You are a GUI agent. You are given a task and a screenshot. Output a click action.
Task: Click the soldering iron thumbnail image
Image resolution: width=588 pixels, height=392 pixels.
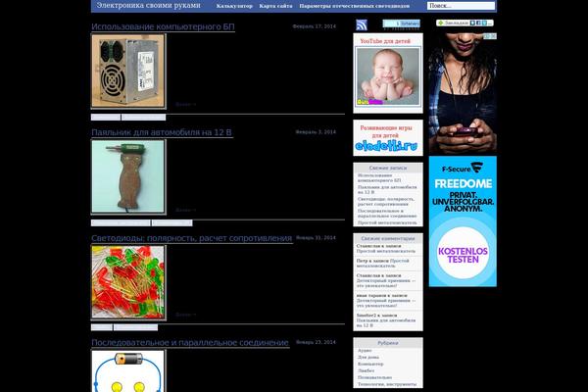[128, 176]
